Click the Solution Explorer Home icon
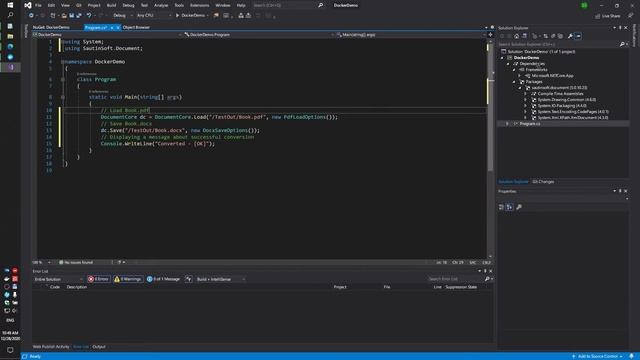The height and width of the screenshot is (360, 640). (x=516, y=36)
